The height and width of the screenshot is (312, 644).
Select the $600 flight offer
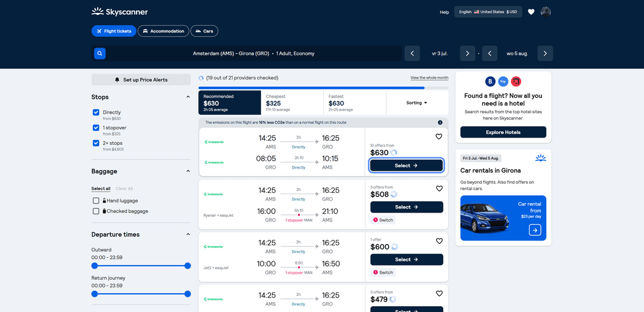point(407,260)
